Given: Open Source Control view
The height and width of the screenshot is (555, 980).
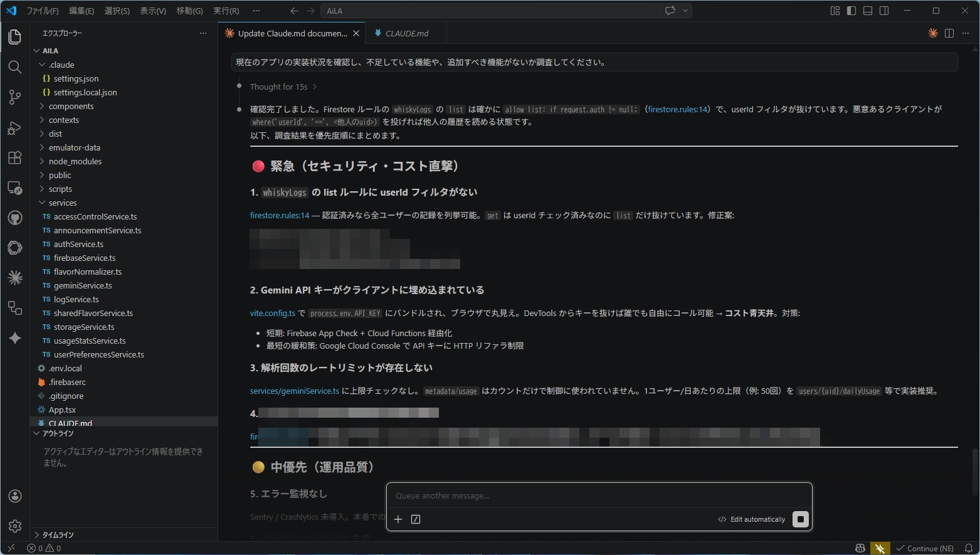Looking at the screenshot, I should [x=15, y=97].
